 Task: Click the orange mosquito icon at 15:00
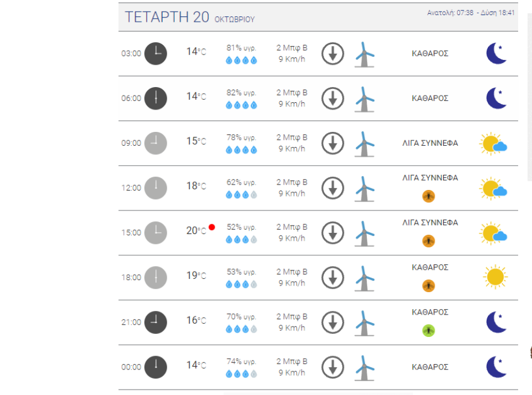click(429, 241)
